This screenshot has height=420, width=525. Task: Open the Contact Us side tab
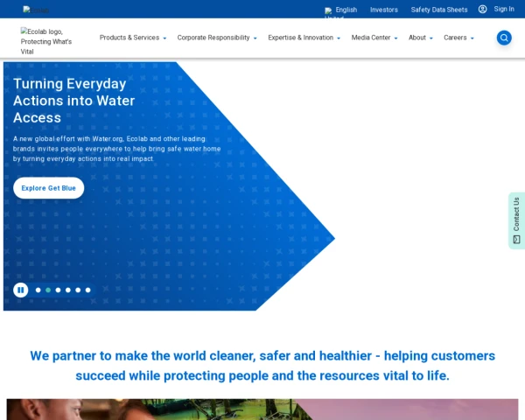[516, 220]
